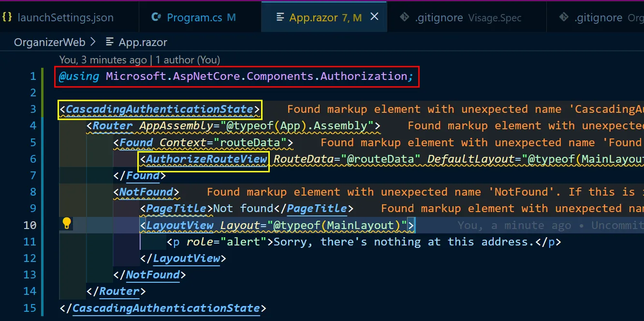
Task: Close the App.razor editor tab
Action: tap(374, 17)
